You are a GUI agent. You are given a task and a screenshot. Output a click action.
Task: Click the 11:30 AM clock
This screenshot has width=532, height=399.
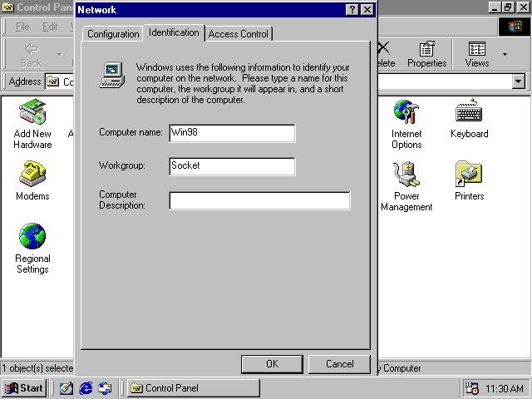coord(505,388)
